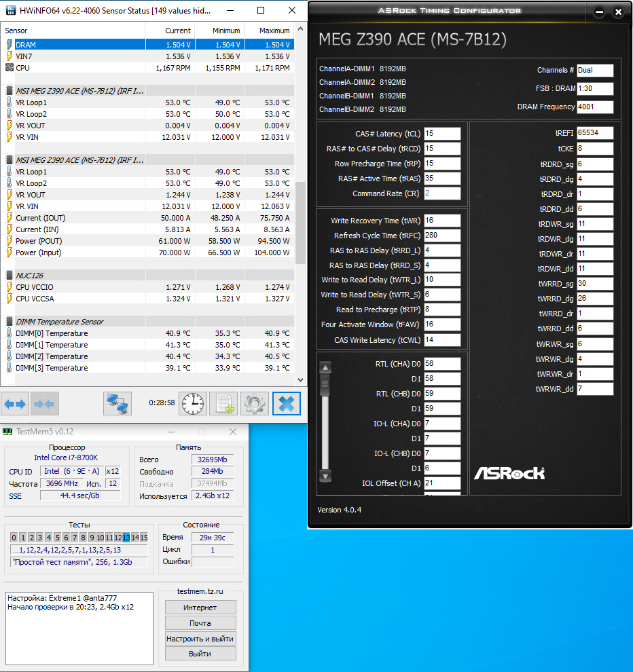Select the CPU VCCSA sensor row
633x672 pixels.
tap(147, 298)
